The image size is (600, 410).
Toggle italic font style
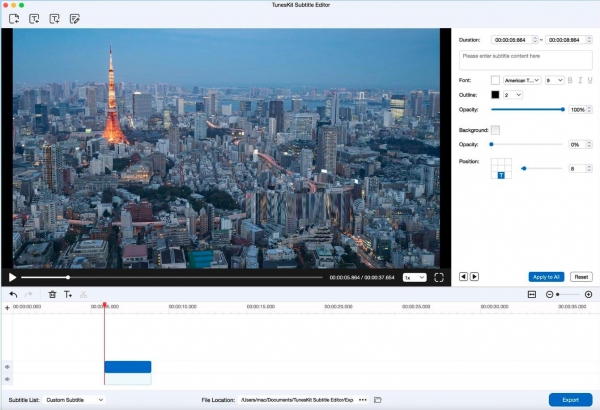pos(580,80)
